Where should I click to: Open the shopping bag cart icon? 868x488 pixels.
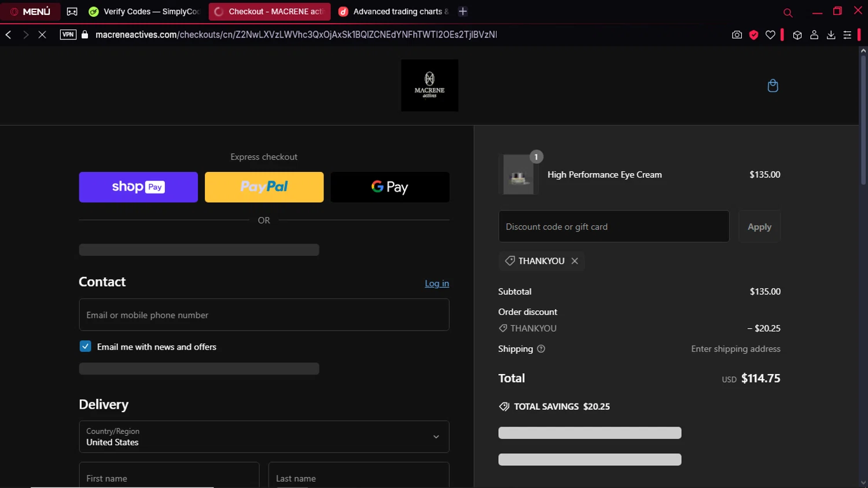(773, 86)
